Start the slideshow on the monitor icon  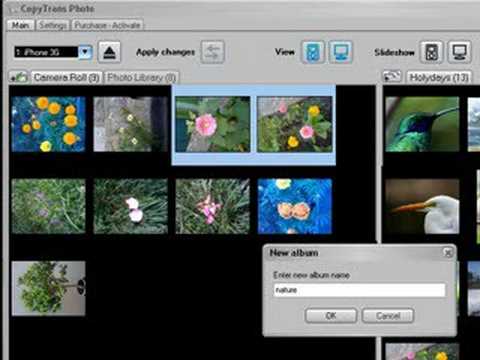(x=460, y=52)
